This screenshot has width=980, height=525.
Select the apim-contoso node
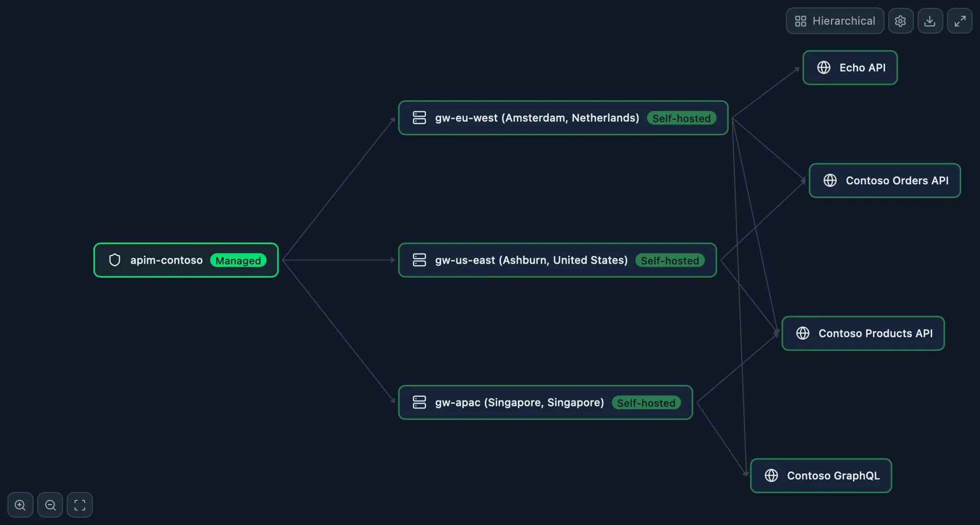(186, 260)
